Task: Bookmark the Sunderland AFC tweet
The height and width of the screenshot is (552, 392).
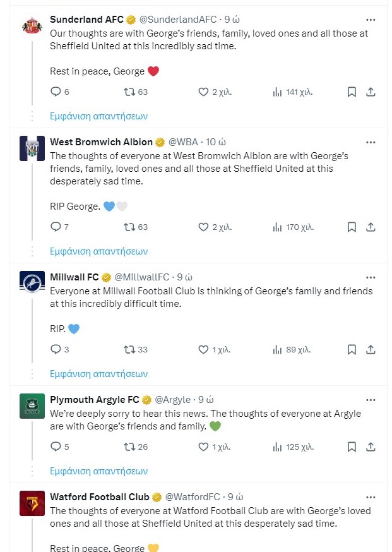Action: pos(352,92)
